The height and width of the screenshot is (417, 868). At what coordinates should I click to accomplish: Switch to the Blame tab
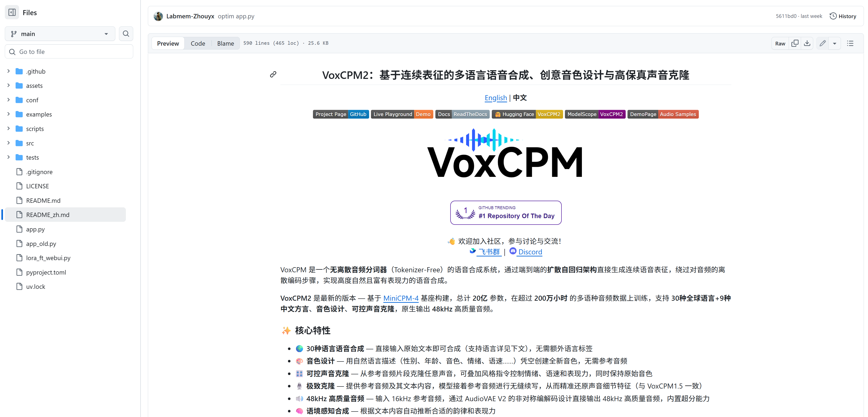225,43
